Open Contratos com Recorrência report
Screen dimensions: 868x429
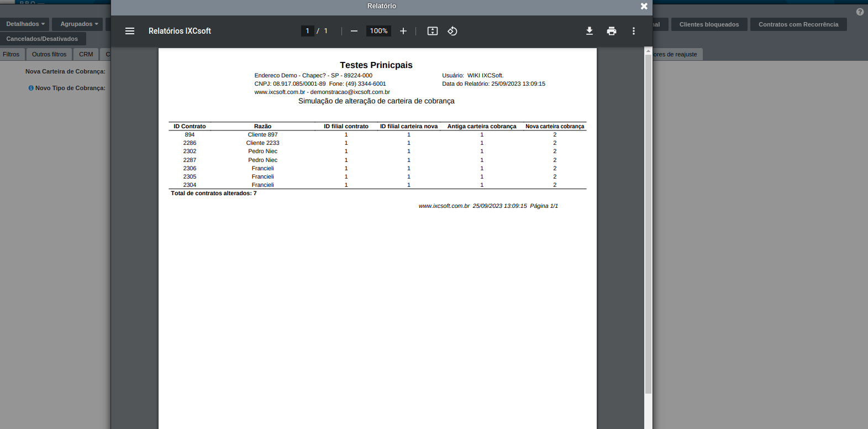[798, 24]
